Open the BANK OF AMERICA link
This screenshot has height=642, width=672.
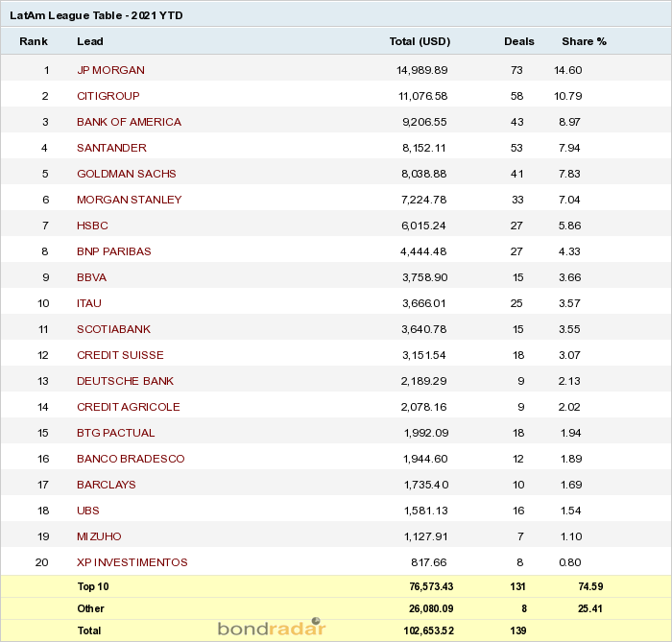tap(129, 122)
